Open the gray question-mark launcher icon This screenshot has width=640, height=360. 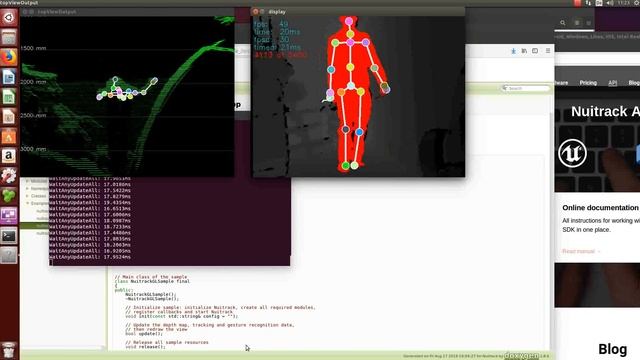pos(9,255)
